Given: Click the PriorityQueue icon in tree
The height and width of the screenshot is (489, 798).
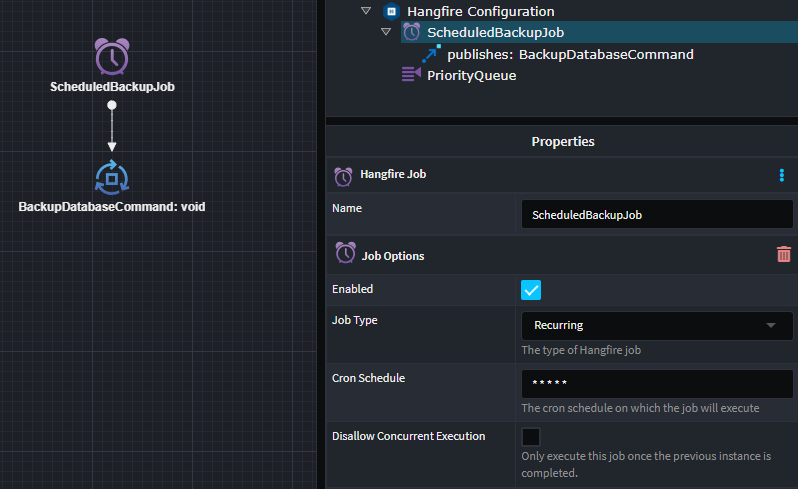Looking at the screenshot, I should 411,75.
